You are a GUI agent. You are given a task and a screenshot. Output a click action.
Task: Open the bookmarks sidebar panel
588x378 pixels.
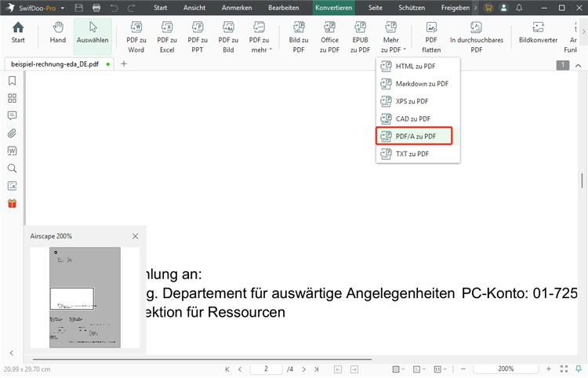pyautogui.click(x=12, y=81)
